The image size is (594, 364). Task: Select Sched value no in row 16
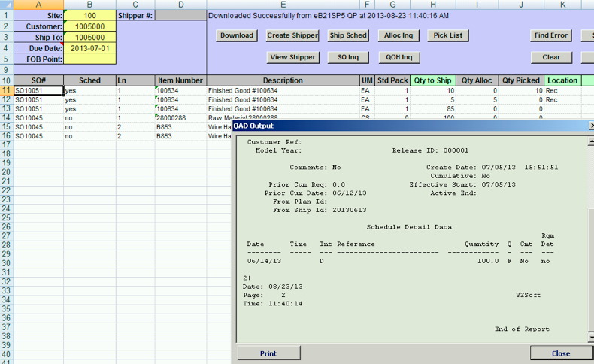tap(89, 136)
